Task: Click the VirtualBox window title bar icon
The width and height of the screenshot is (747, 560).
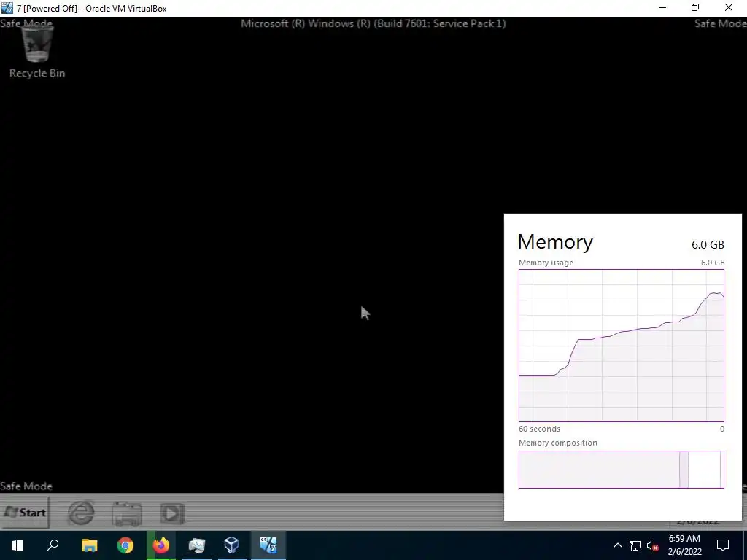Action: pos(7,8)
